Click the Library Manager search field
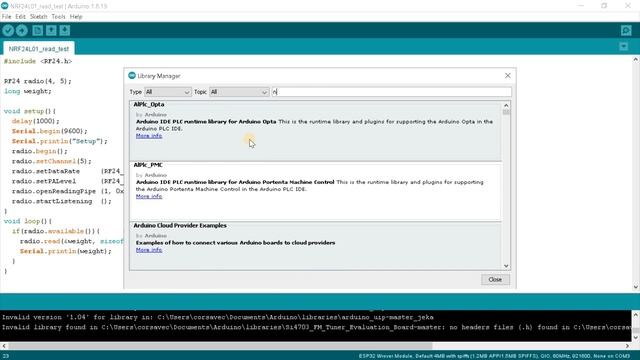640x360 pixels. pyautogui.click(x=391, y=92)
